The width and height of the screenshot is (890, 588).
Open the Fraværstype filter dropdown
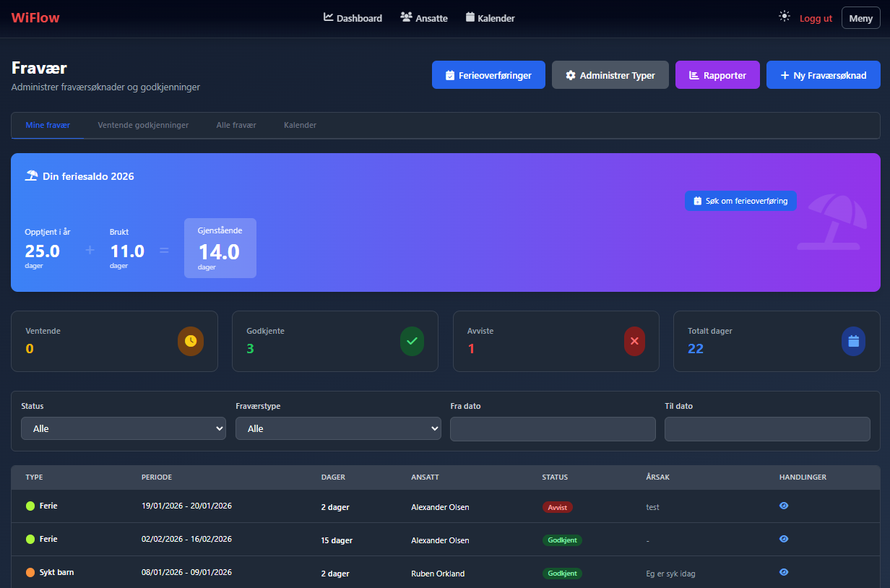(338, 428)
